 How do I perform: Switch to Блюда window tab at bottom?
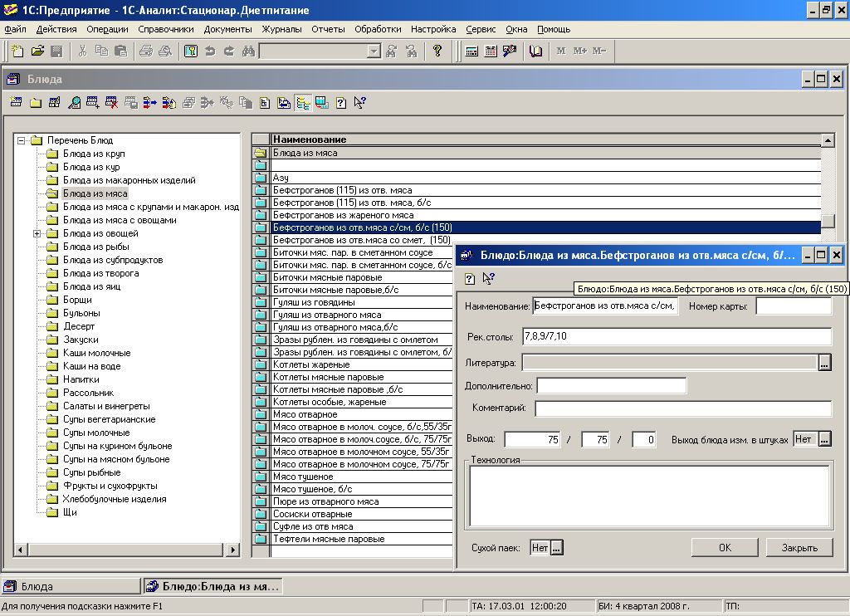click(71, 587)
